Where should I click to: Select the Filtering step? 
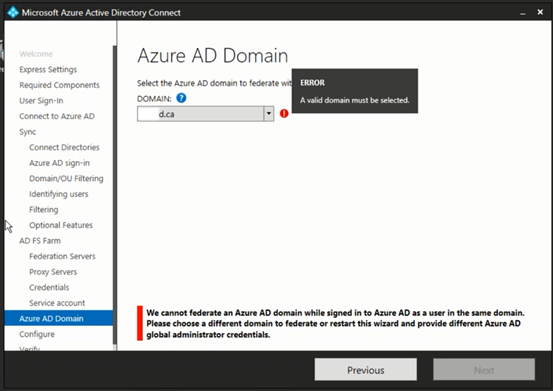pos(44,209)
